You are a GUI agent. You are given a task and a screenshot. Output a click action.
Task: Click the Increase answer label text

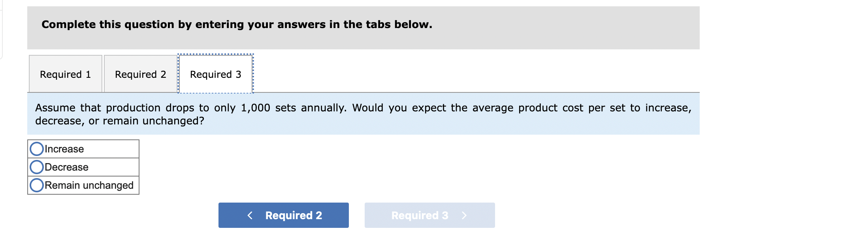[64, 149]
